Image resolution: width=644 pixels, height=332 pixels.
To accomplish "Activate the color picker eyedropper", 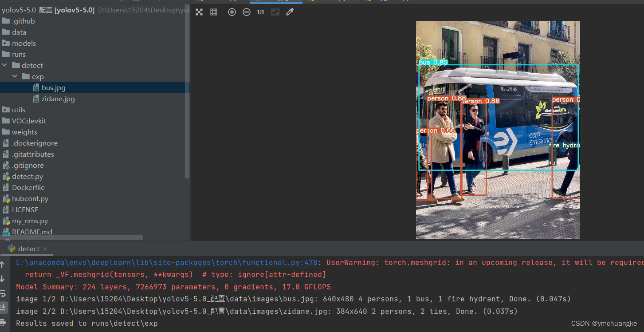I will pyautogui.click(x=290, y=12).
